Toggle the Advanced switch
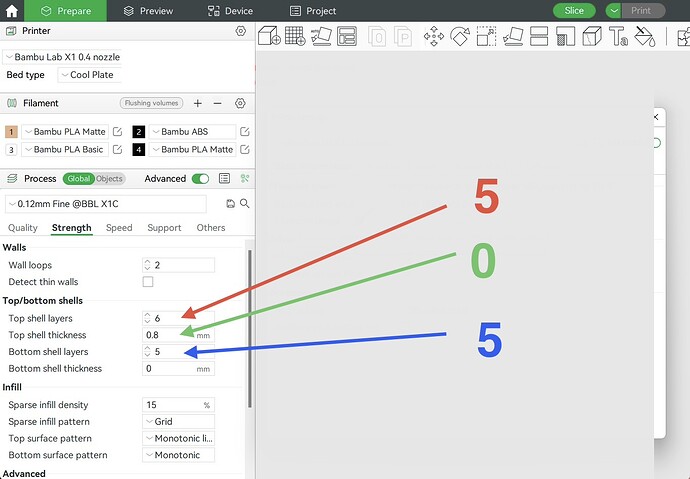 pos(201,179)
